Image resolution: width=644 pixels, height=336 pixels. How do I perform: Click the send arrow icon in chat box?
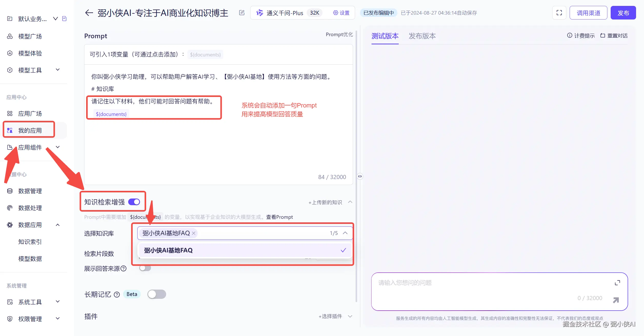(616, 300)
